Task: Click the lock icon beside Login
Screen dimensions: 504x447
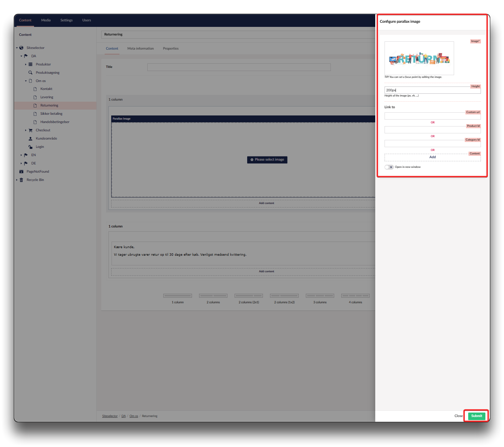Action: 30,147
